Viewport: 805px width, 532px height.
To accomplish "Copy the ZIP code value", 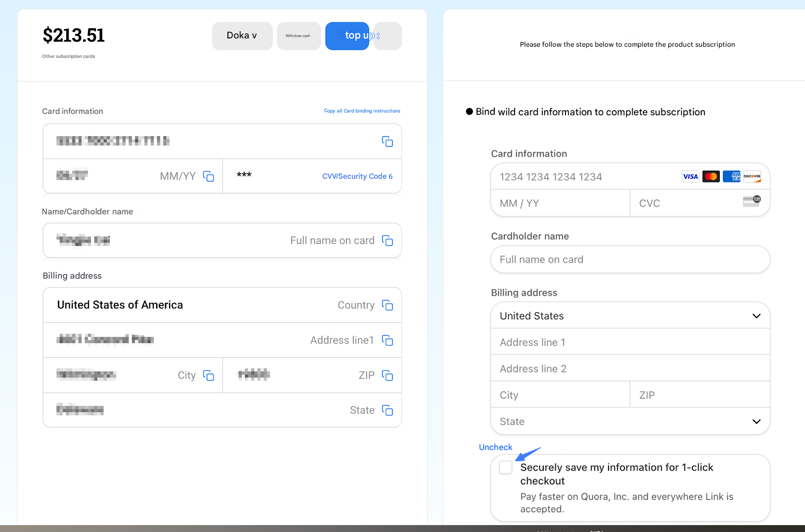I will [x=387, y=376].
